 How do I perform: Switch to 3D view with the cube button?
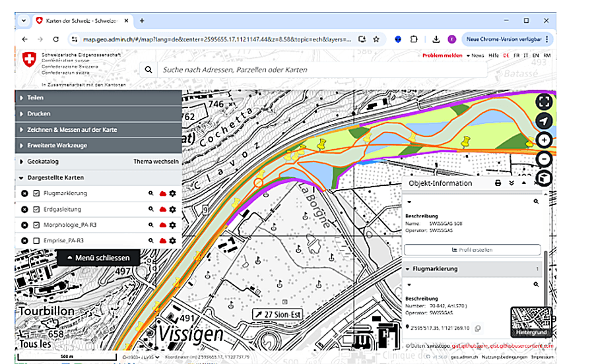[544, 179]
